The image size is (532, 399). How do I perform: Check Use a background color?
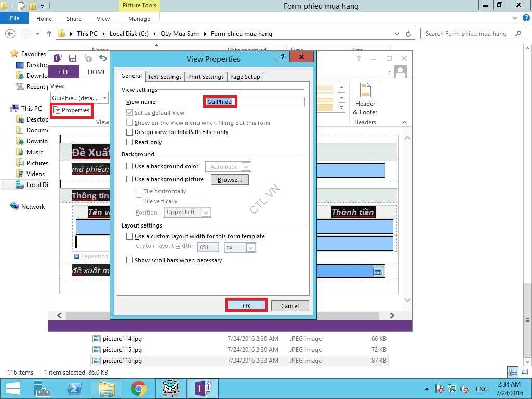click(x=130, y=167)
